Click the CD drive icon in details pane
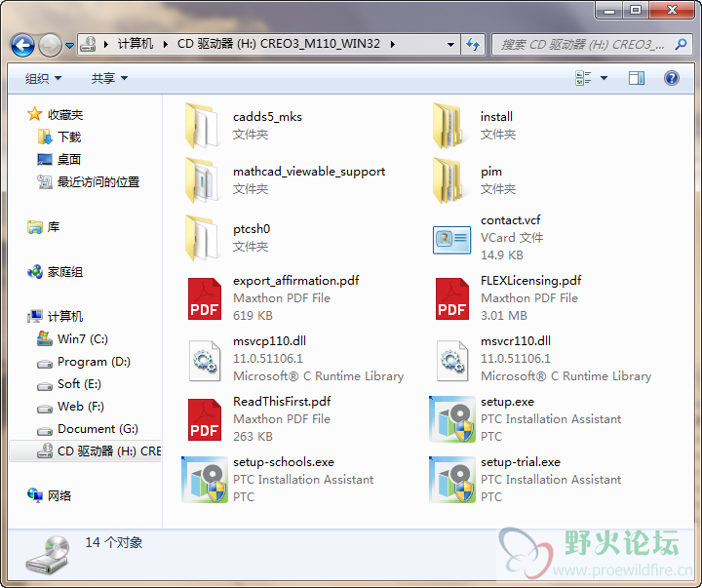 [48, 555]
